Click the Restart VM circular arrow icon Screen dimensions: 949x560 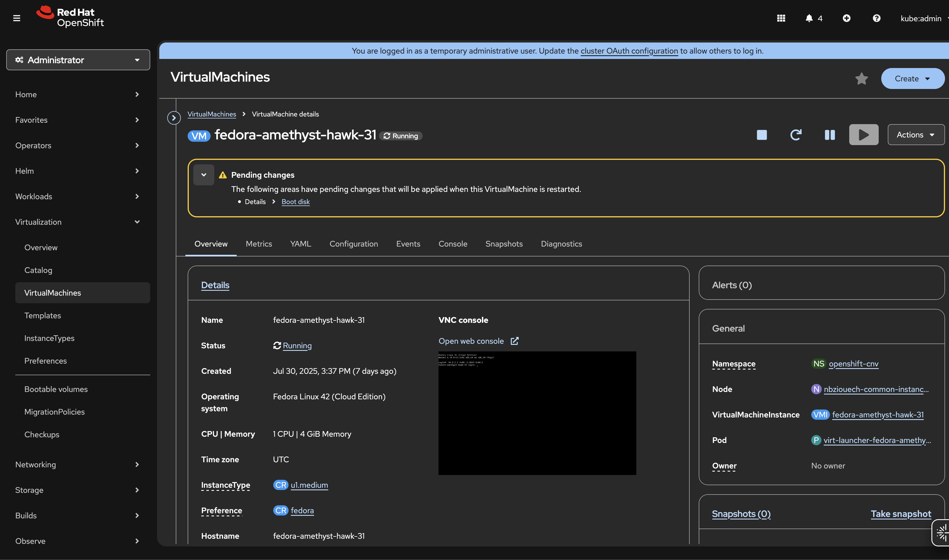tap(795, 135)
